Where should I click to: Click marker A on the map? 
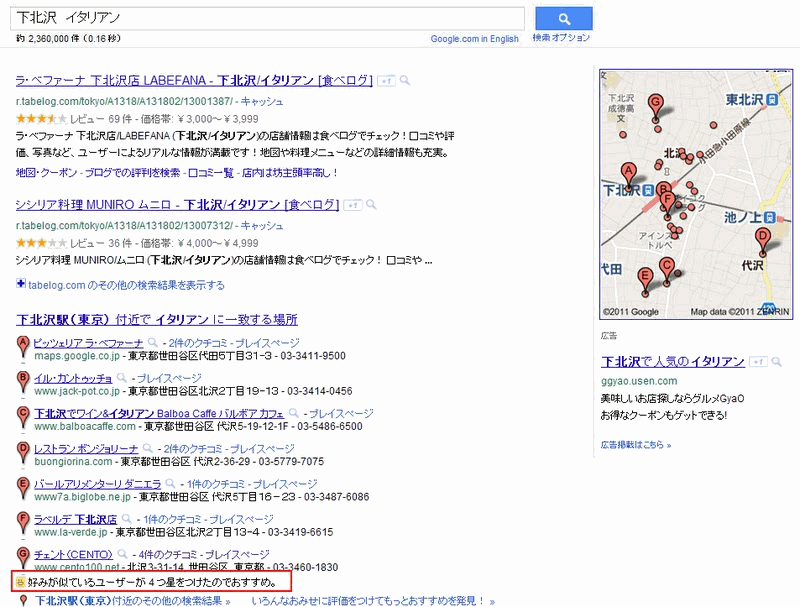629,176
